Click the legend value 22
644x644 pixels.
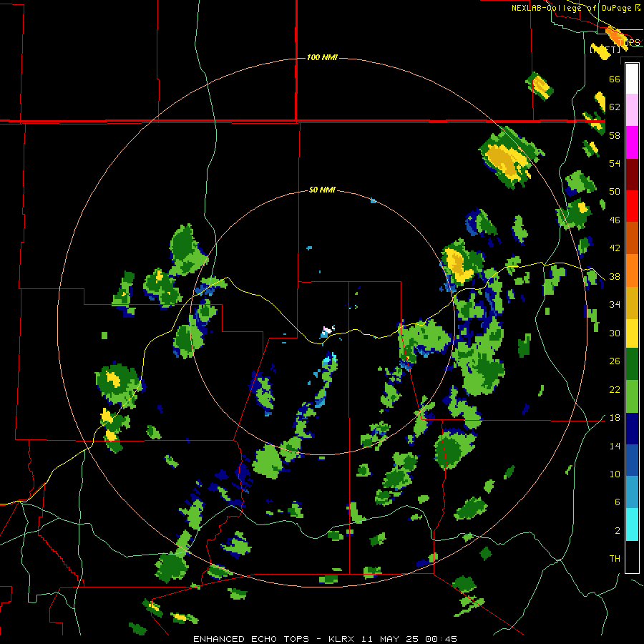click(x=615, y=389)
